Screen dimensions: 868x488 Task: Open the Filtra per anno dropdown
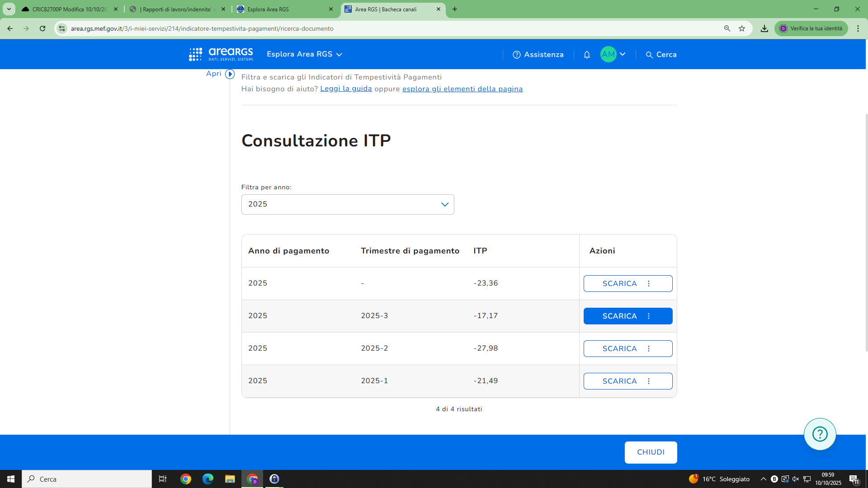click(x=347, y=204)
